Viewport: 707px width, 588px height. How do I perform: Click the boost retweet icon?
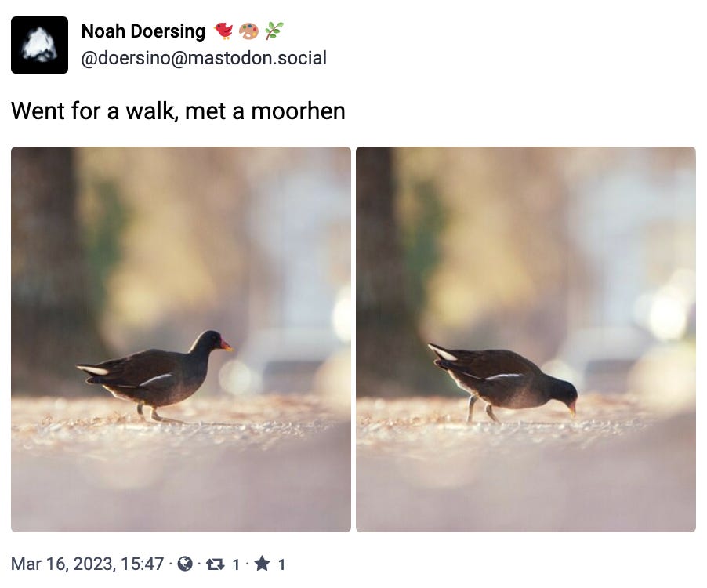215,564
